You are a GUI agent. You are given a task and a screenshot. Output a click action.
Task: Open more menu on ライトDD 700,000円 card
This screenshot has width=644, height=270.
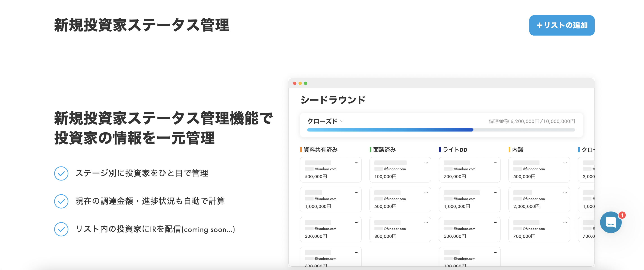point(495,163)
